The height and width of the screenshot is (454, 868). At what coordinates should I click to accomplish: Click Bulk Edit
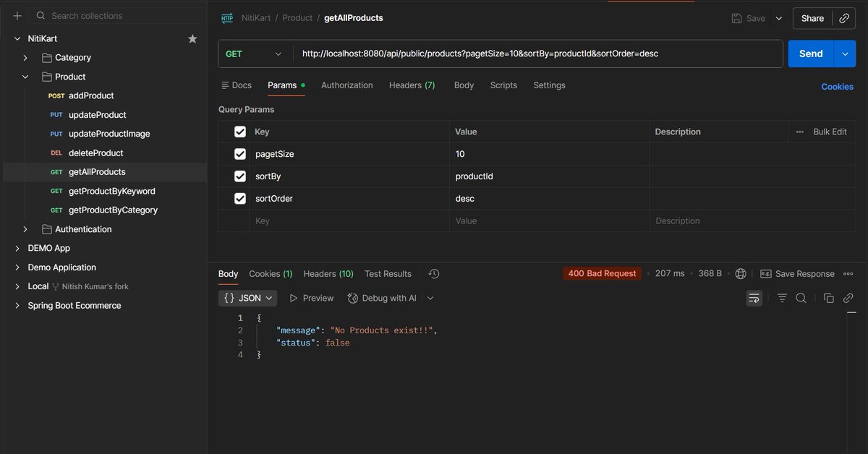tap(830, 132)
